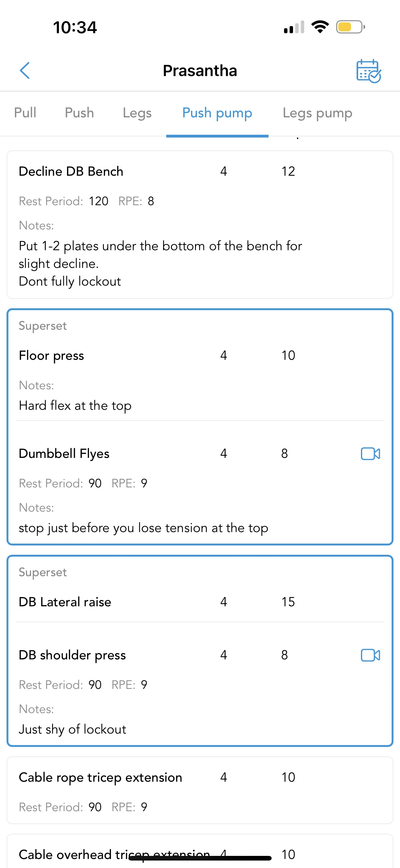The height and width of the screenshot is (868, 400).
Task: Tap the Wi-Fi status icon
Action: coord(320,27)
